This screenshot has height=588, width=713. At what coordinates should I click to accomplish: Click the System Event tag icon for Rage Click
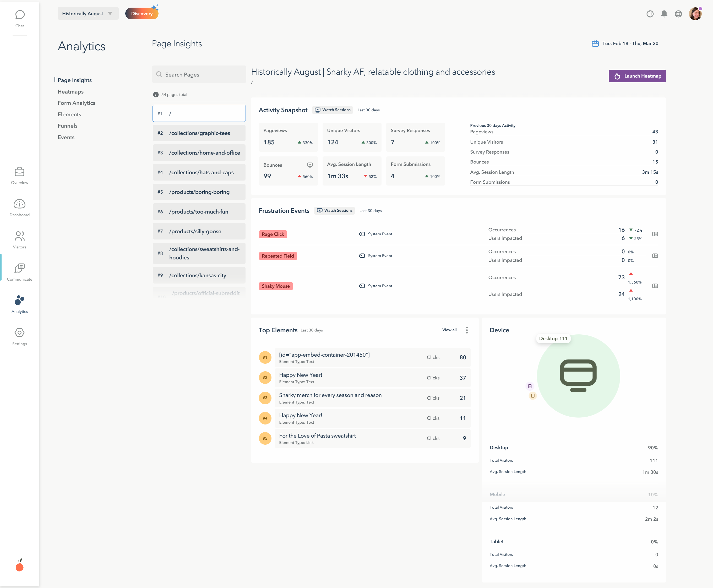(x=362, y=234)
